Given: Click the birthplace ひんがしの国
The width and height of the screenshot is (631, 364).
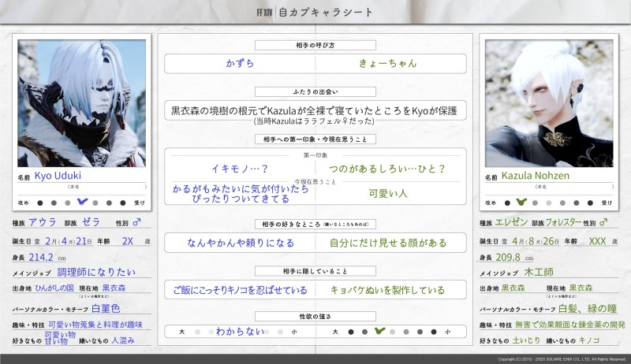Looking at the screenshot, I should [54, 288].
